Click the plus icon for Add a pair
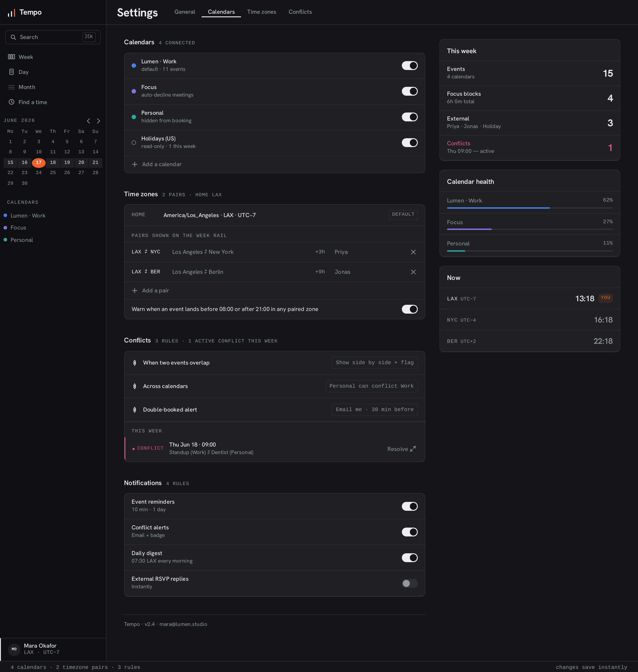Screen dimensions: 638x672 pyautogui.click(x=135, y=290)
